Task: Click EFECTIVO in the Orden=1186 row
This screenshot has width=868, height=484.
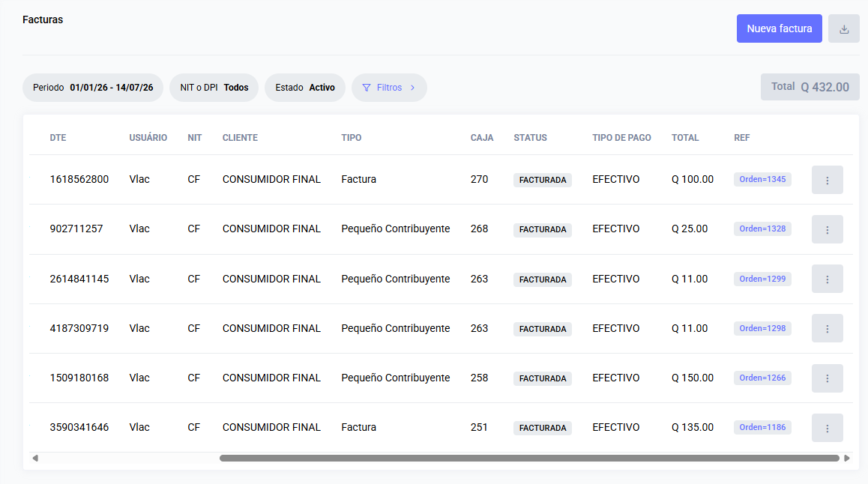Action: pos(616,427)
